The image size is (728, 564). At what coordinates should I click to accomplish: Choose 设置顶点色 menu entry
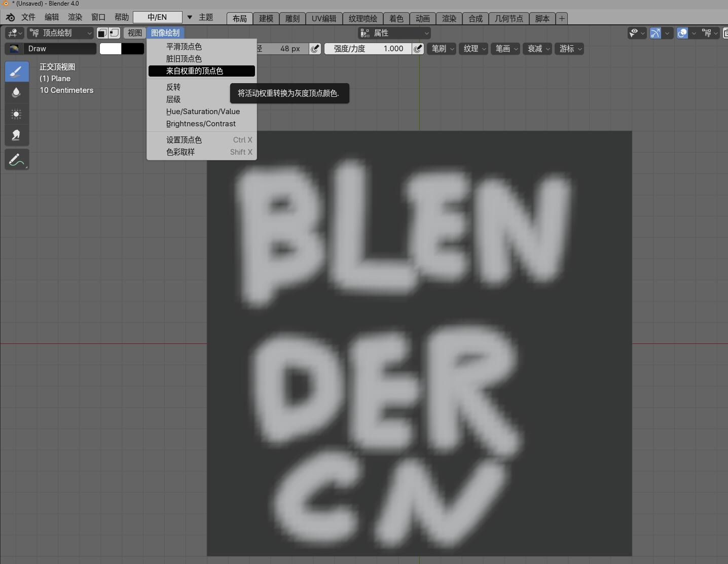click(x=202, y=140)
